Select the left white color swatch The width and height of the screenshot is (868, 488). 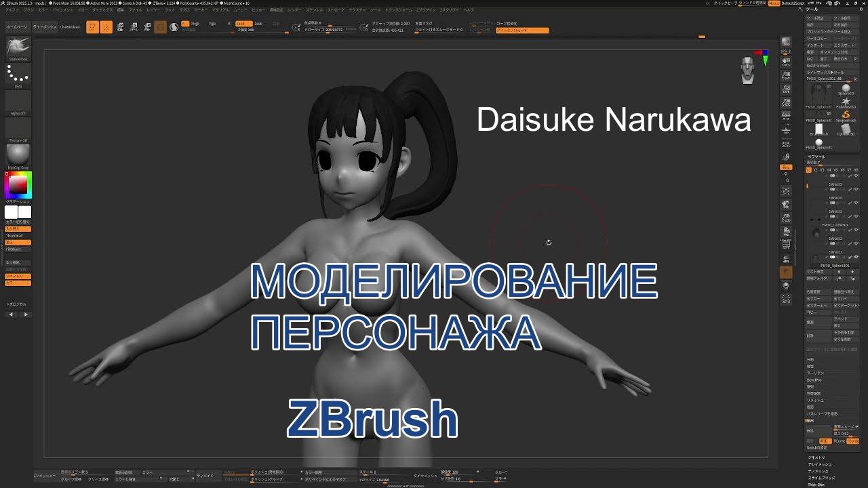[12, 213]
